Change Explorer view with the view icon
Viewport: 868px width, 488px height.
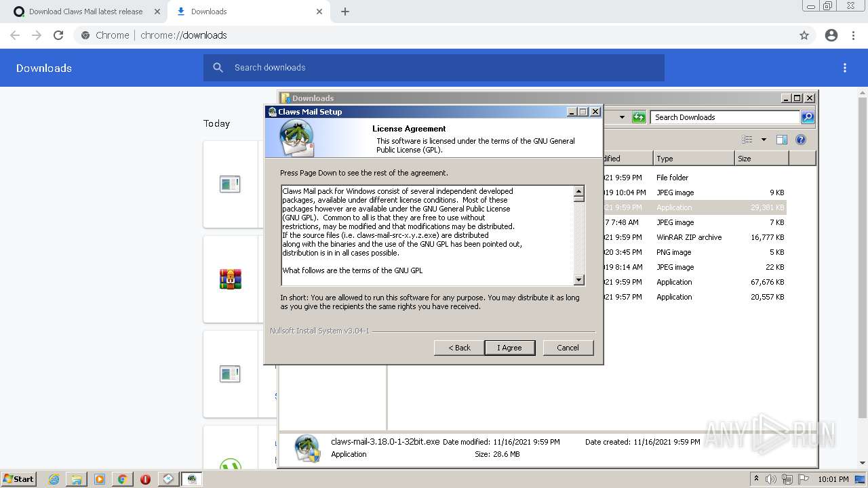coord(747,140)
